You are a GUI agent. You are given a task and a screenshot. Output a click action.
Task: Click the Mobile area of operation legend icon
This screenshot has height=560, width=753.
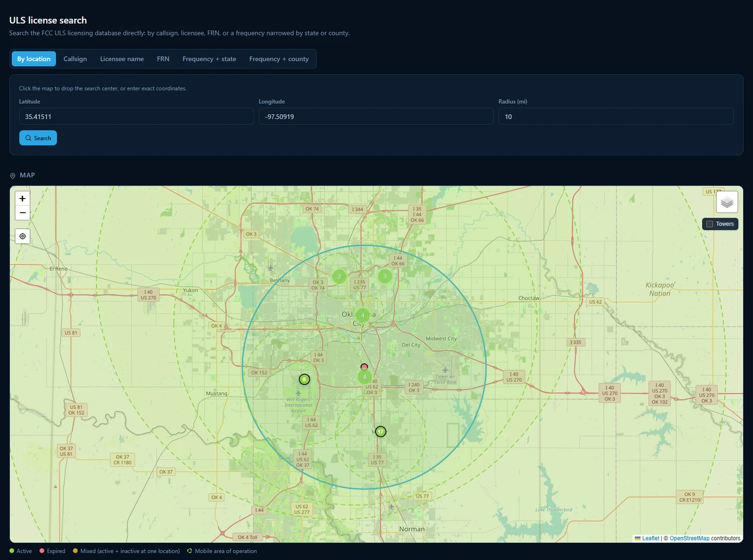coord(189,551)
